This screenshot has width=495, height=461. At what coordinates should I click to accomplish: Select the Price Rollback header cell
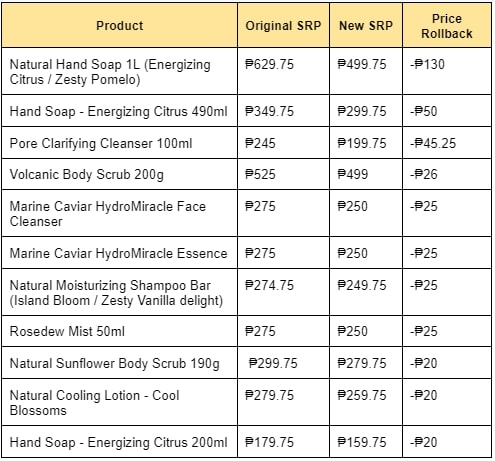447,25
